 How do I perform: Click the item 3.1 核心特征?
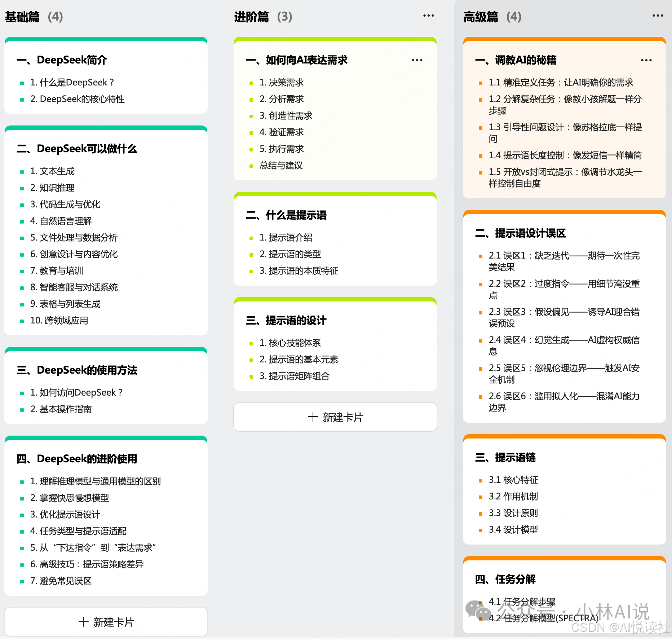coord(513,480)
